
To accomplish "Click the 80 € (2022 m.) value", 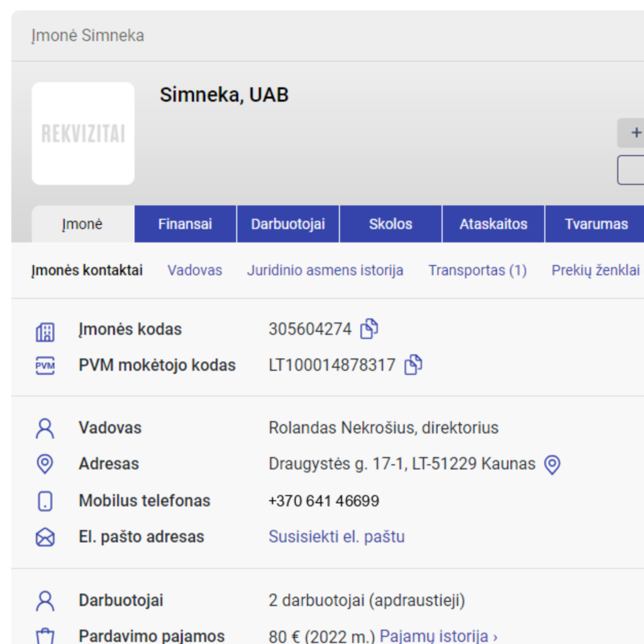I will (x=321, y=636).
